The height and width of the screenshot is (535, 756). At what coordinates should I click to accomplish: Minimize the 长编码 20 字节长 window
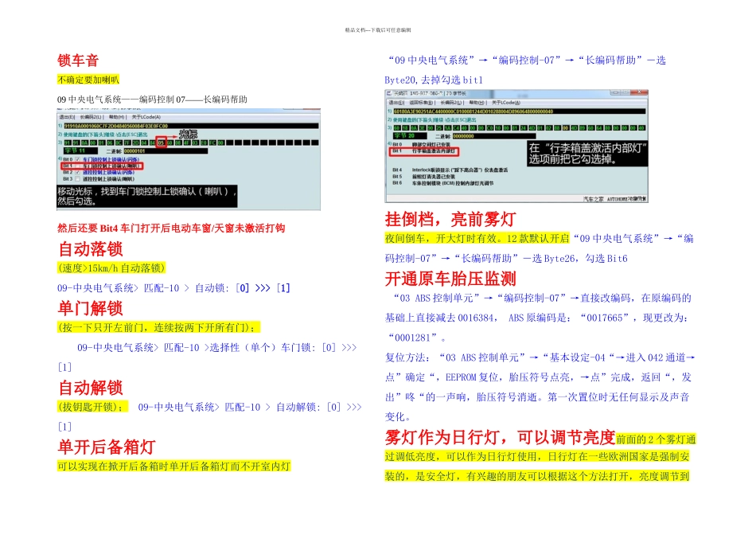pos(614,92)
